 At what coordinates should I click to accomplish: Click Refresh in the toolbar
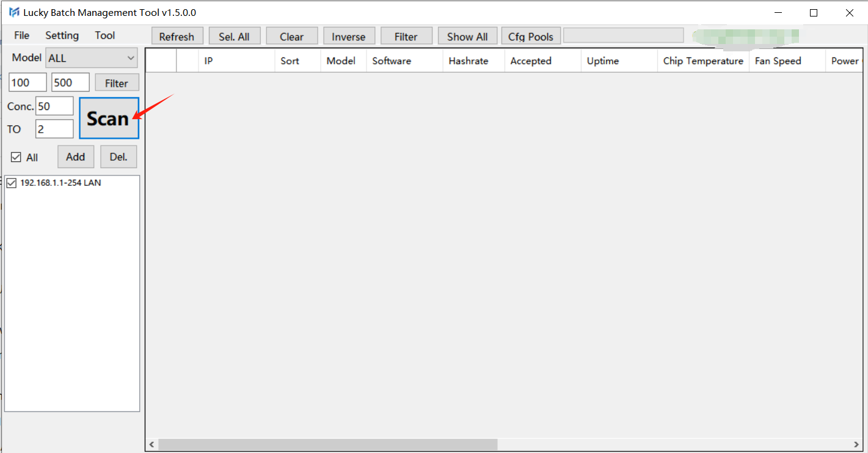(177, 37)
